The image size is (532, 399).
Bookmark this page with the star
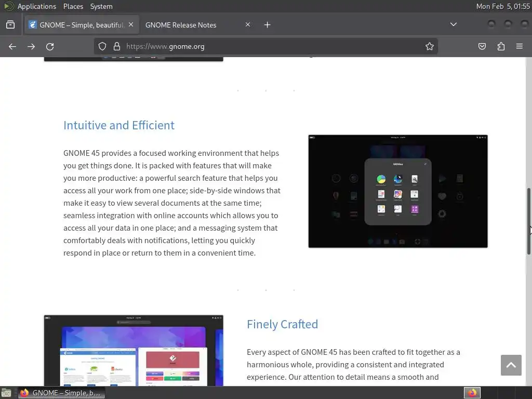[x=430, y=46]
